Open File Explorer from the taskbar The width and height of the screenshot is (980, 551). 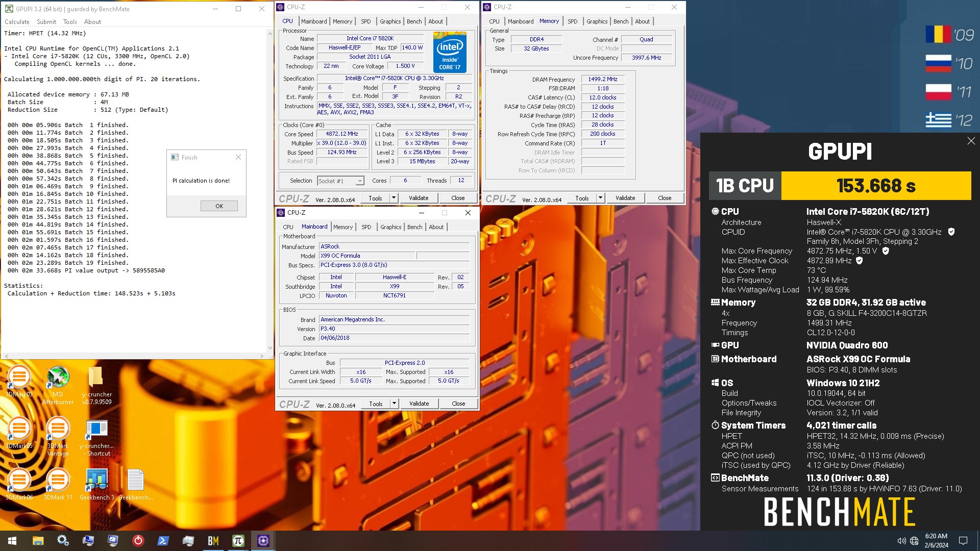point(38,541)
